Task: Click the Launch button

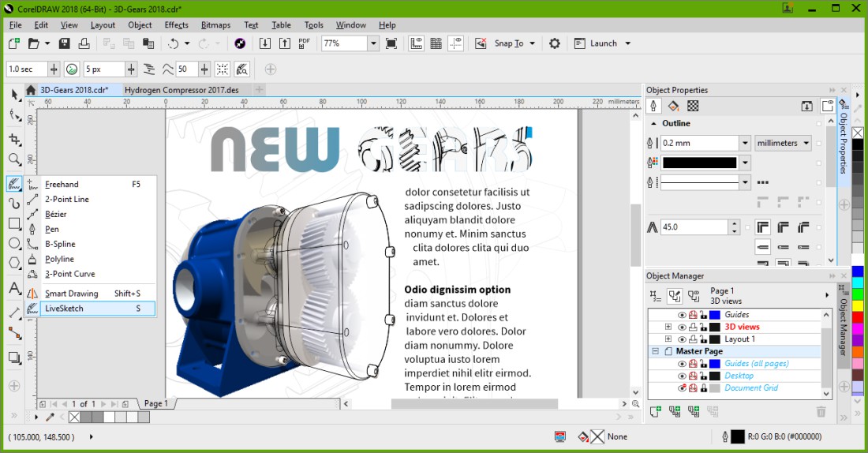Action: [x=603, y=43]
